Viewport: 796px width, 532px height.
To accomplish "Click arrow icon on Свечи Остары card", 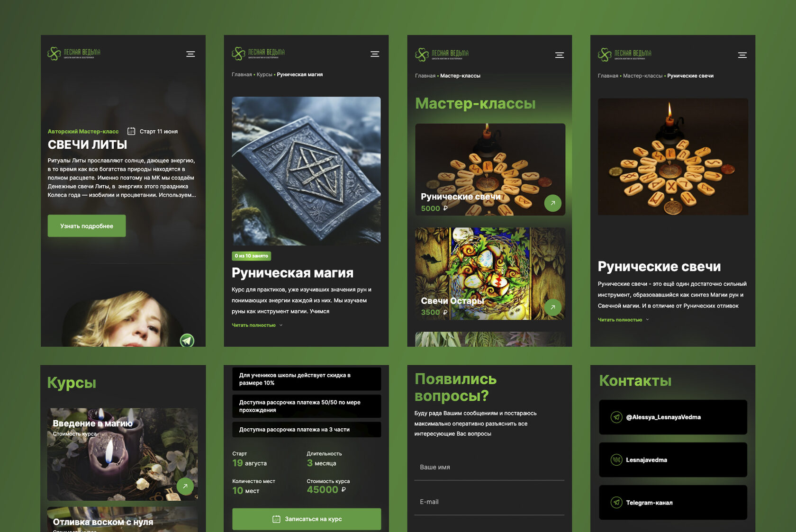I will click(553, 307).
